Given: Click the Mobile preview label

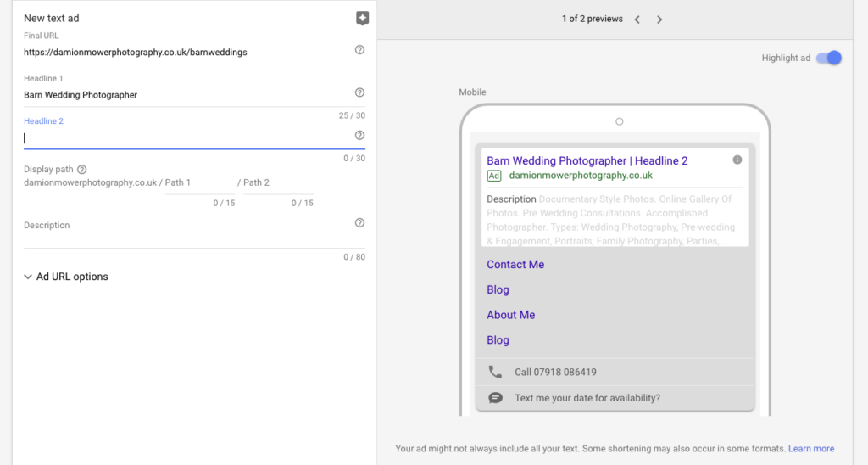Looking at the screenshot, I should (x=472, y=92).
